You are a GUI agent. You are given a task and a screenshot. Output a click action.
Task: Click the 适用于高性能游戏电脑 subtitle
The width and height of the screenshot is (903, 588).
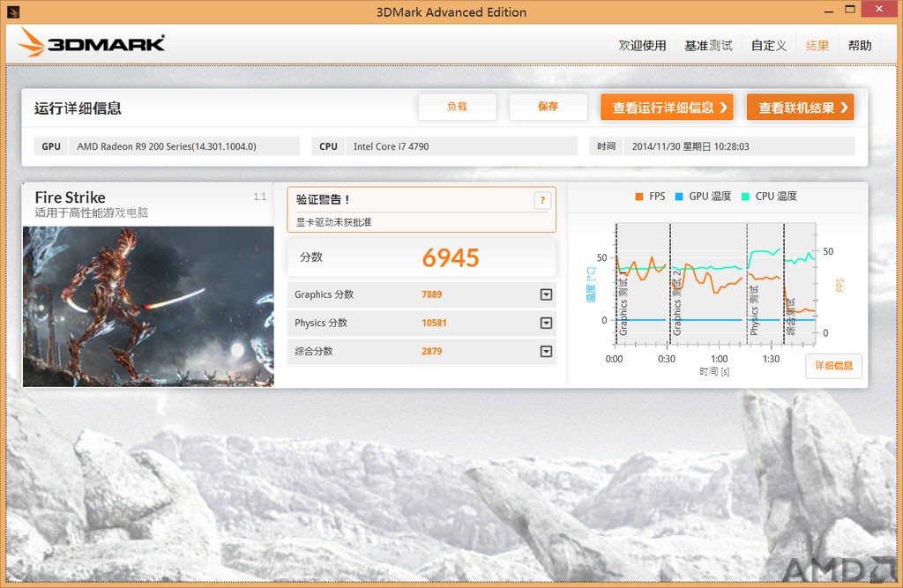coord(92,213)
